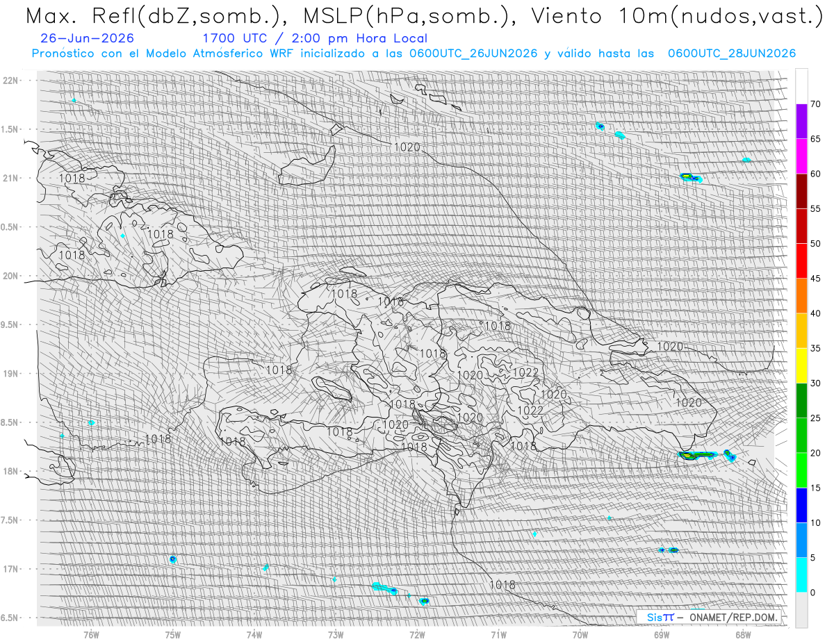Click the '74W' longitude axis label
Screen dimensions: 834x644
[x=254, y=634]
